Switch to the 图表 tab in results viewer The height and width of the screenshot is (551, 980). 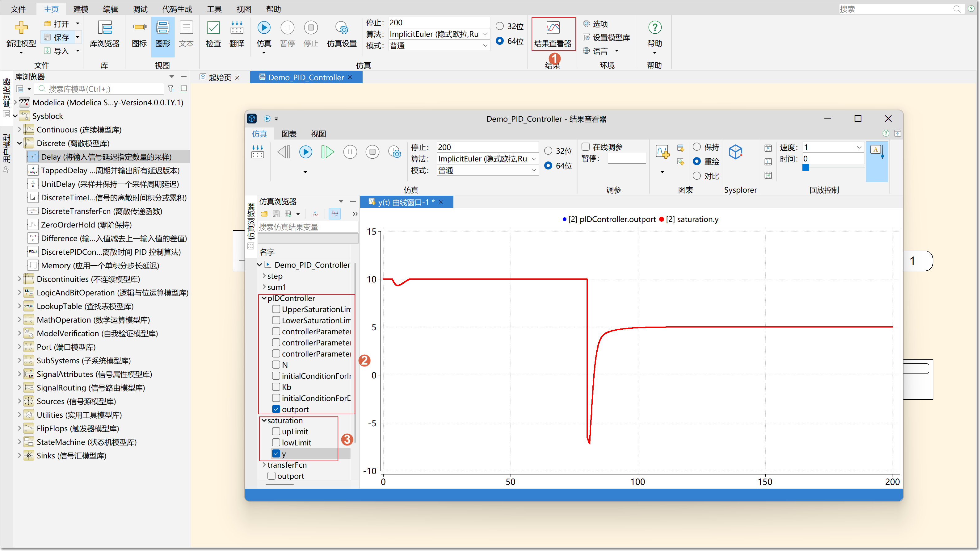[x=289, y=134]
